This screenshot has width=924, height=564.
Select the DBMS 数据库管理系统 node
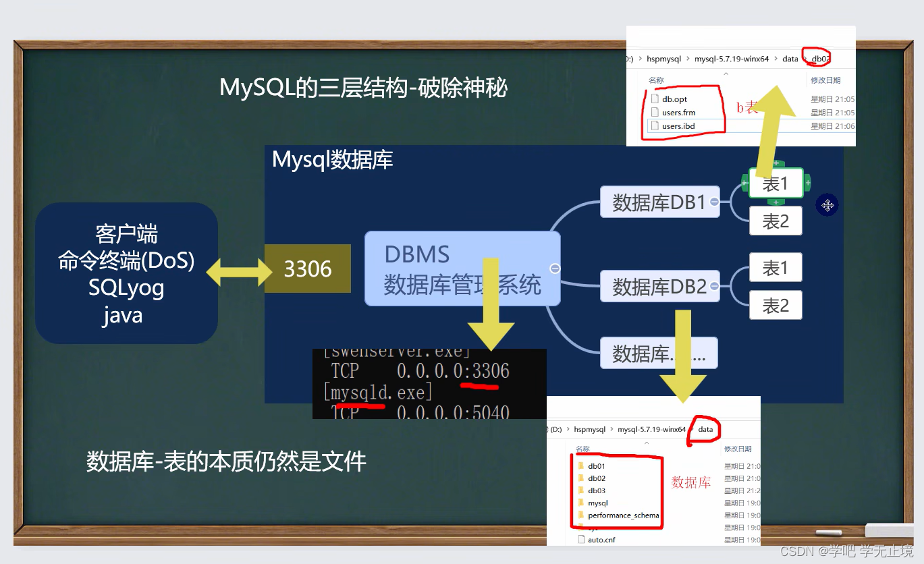462,269
